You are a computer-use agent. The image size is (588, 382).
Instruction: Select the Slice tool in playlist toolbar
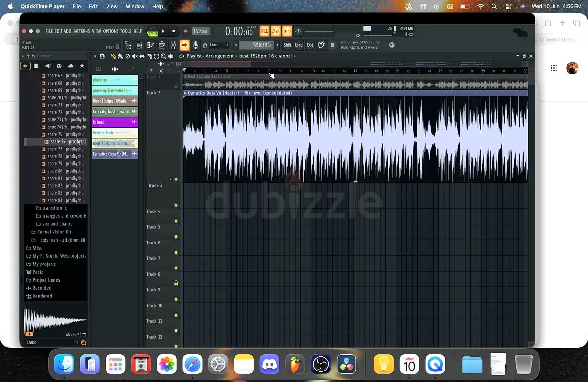[150, 56]
